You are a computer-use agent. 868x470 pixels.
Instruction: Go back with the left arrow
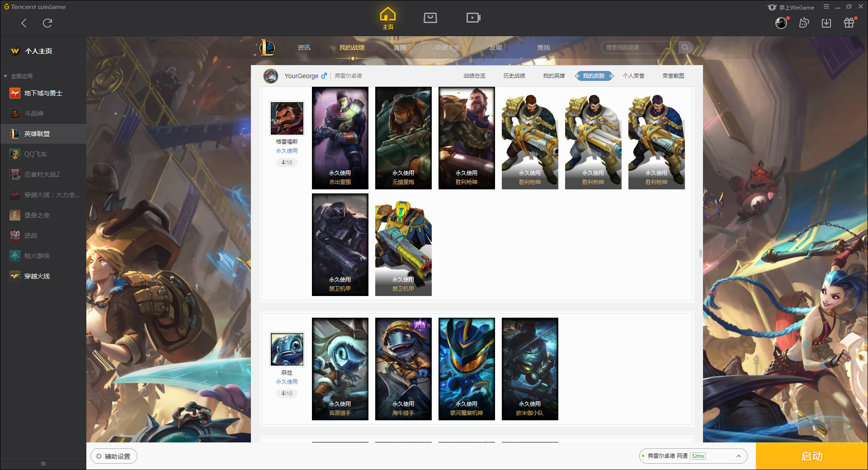point(24,23)
